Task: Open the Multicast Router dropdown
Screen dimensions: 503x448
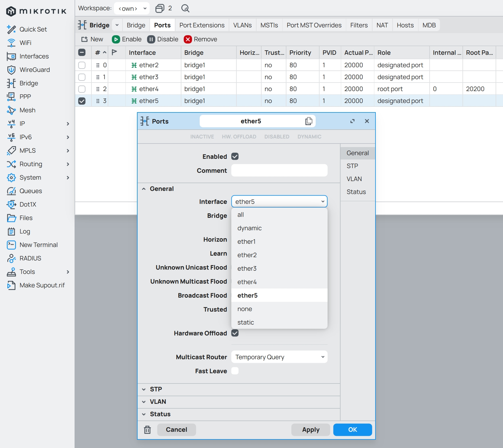Action: click(279, 357)
